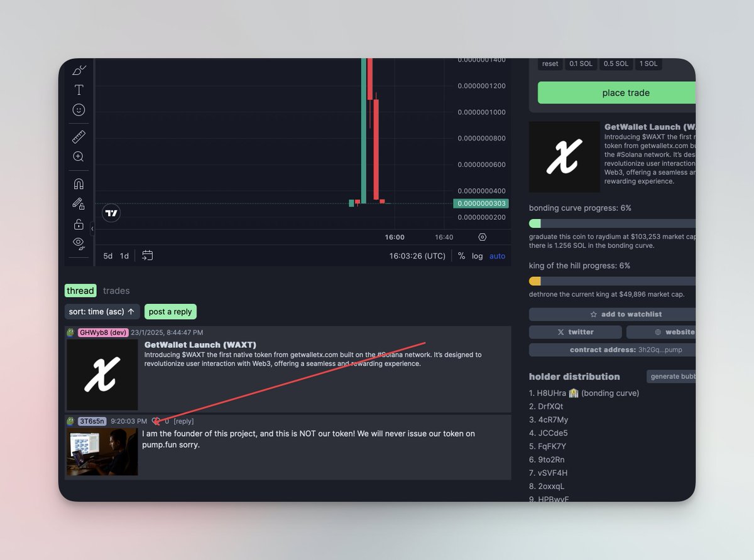Image resolution: width=754 pixels, height=560 pixels.
Task: Select the Text annotation tool
Action: pos(78,90)
